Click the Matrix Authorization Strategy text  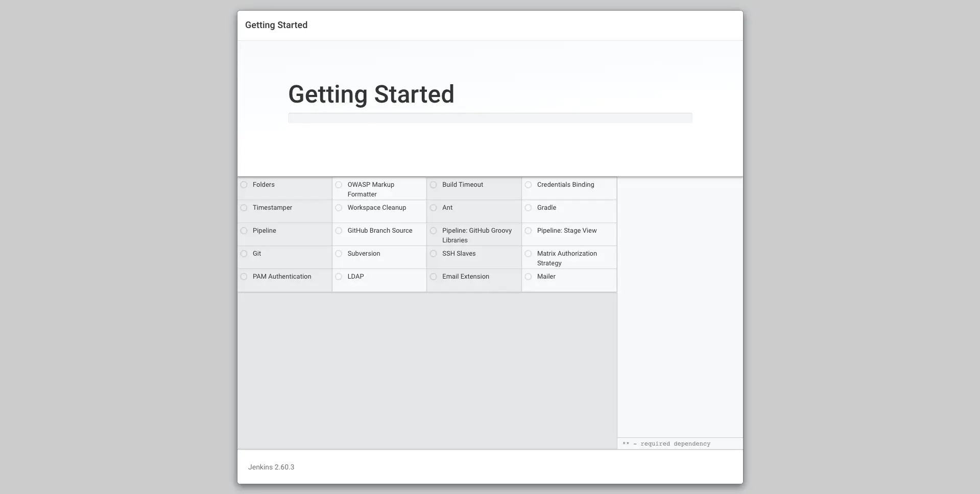click(x=567, y=258)
